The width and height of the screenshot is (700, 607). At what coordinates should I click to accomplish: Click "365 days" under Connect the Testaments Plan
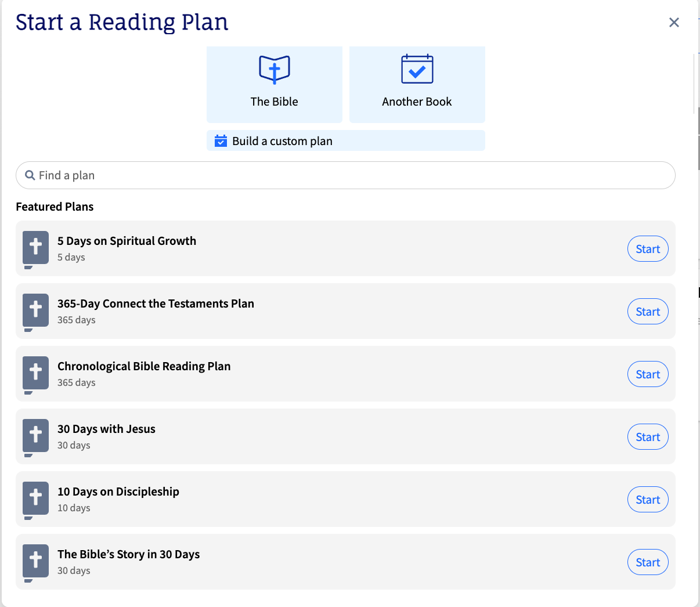pyautogui.click(x=77, y=320)
